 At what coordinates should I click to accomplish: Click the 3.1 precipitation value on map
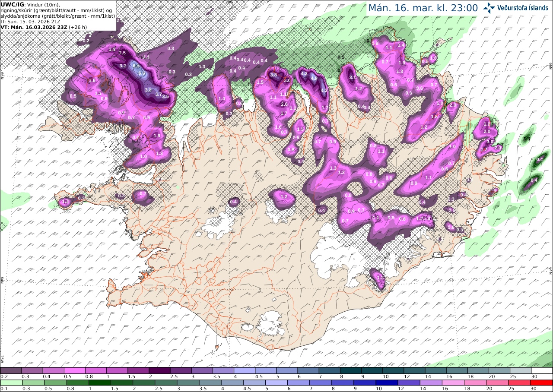(352, 78)
